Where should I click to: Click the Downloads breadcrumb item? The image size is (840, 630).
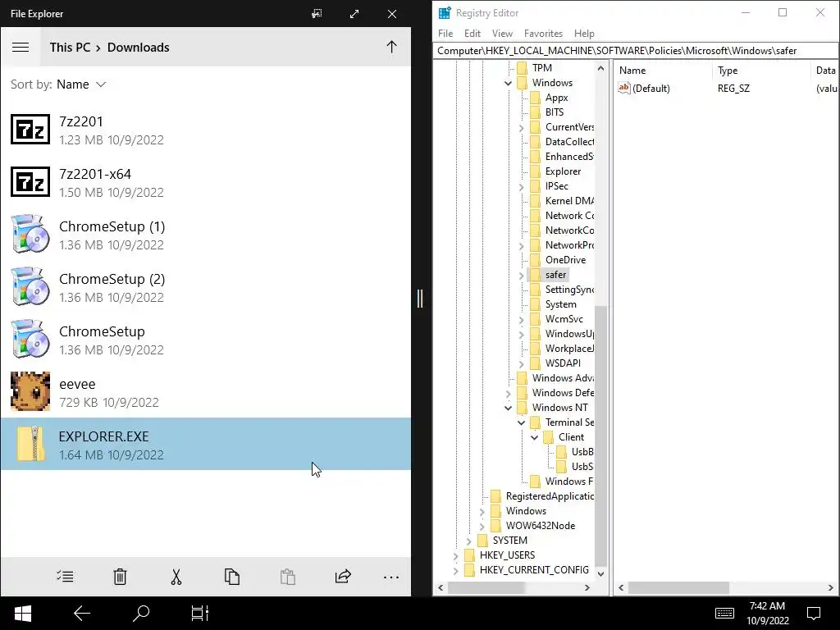138,47
